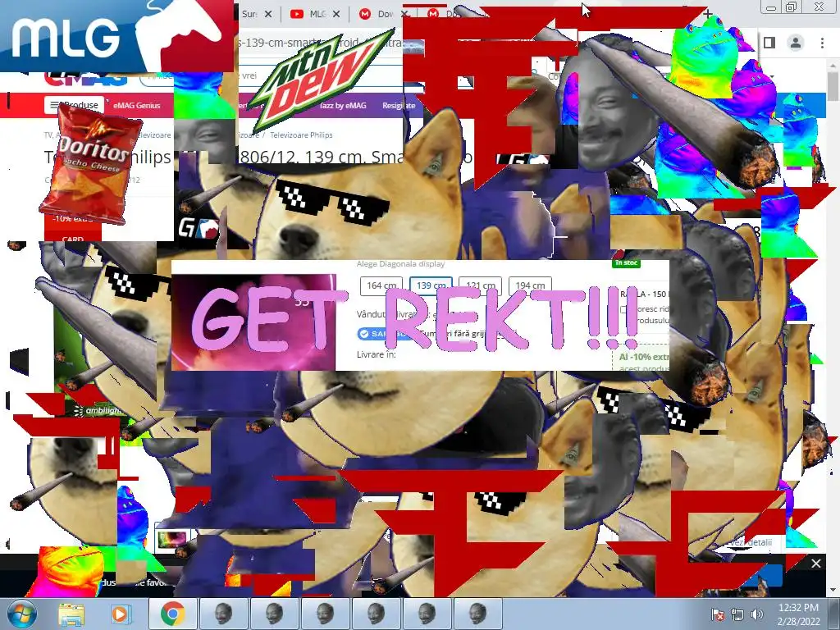
Task: Switch to Google Chrome in the taskbar
Action: 172,614
